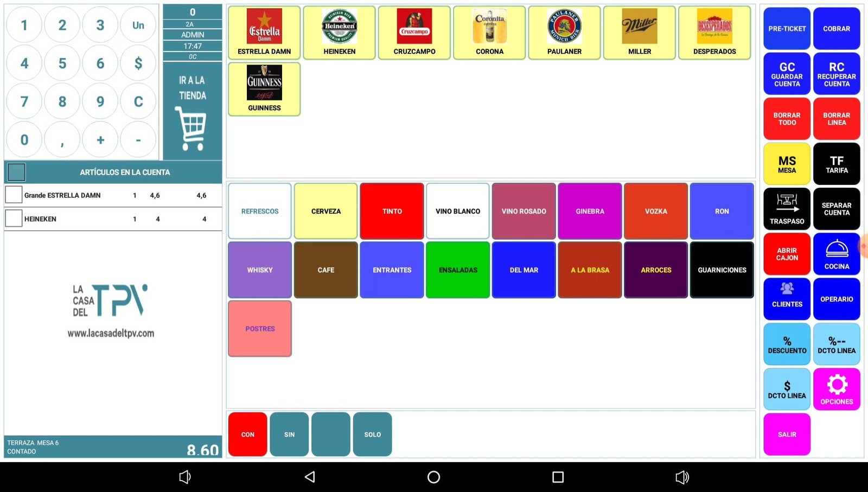868x492 pixels.
Task: Select the CON modifier
Action: (247, 434)
